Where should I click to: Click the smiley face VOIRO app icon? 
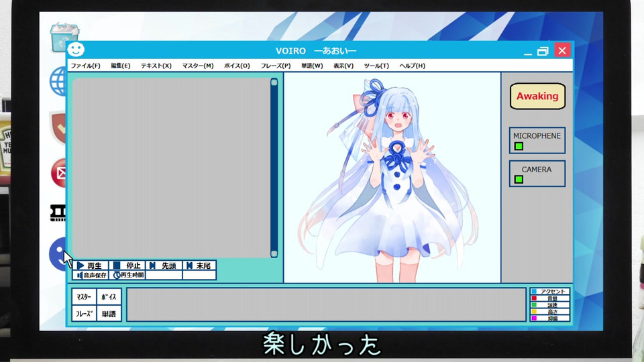[x=76, y=50]
